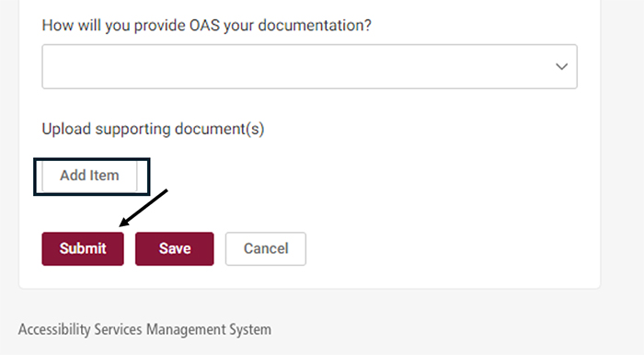This screenshot has height=355, width=644.
Task: Save the form progress
Action: point(175,248)
